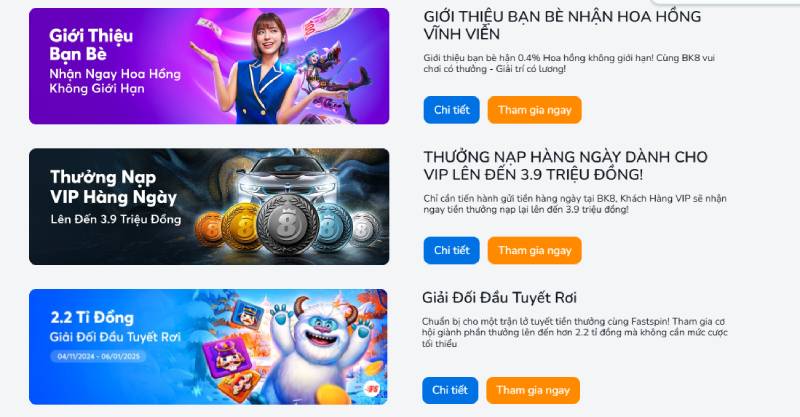Click Tham gia ngay for referral commission
800x417 pixels.
(x=534, y=110)
